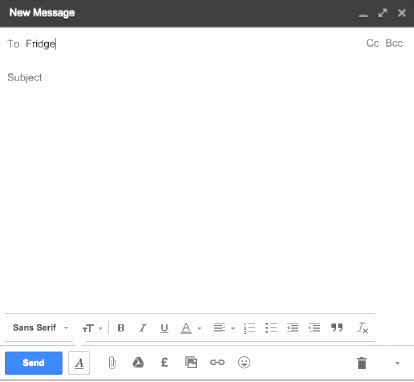Apply quote formatting
This screenshot has width=414, height=382.
[x=337, y=327]
